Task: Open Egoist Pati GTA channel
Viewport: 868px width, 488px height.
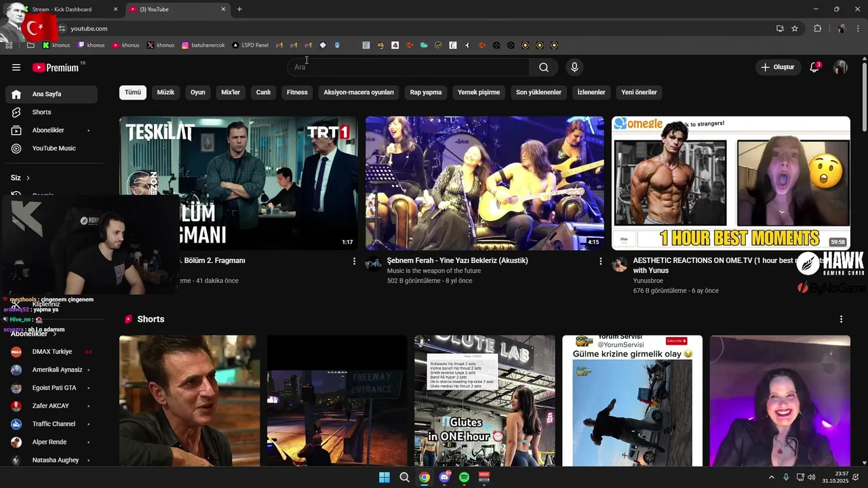Action: click(52, 388)
